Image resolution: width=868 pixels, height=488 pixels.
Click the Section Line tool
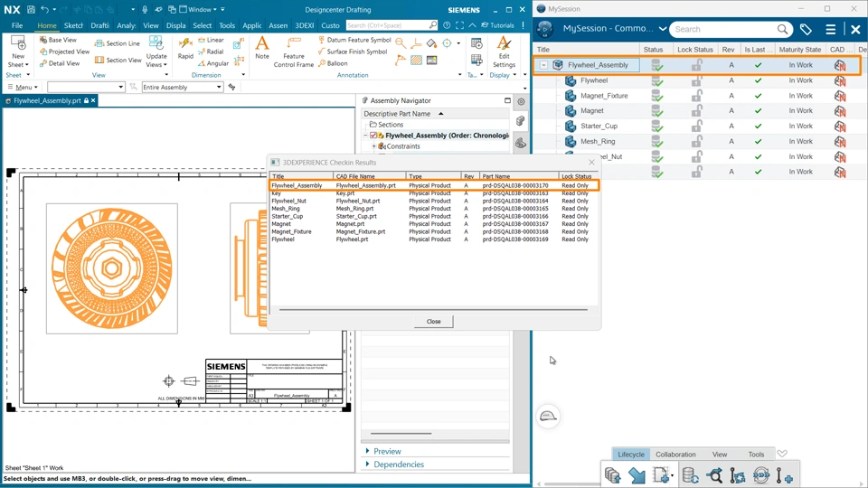[x=118, y=43]
